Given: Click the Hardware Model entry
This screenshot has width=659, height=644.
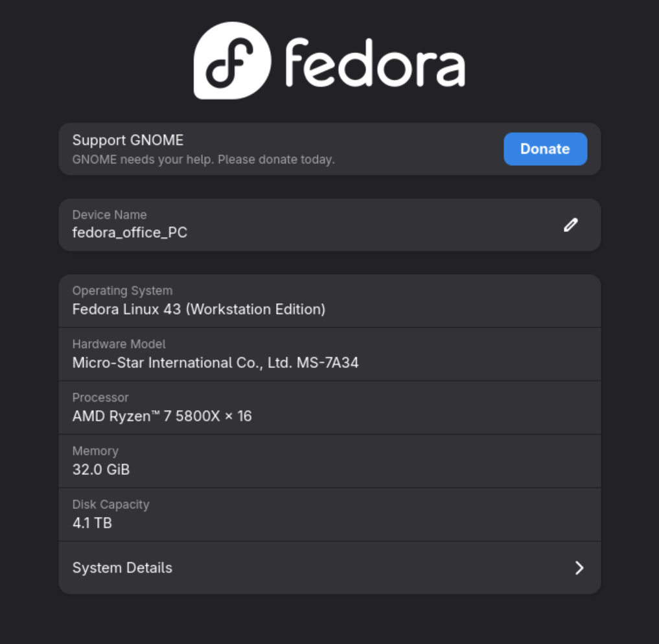Looking at the screenshot, I should (330, 354).
